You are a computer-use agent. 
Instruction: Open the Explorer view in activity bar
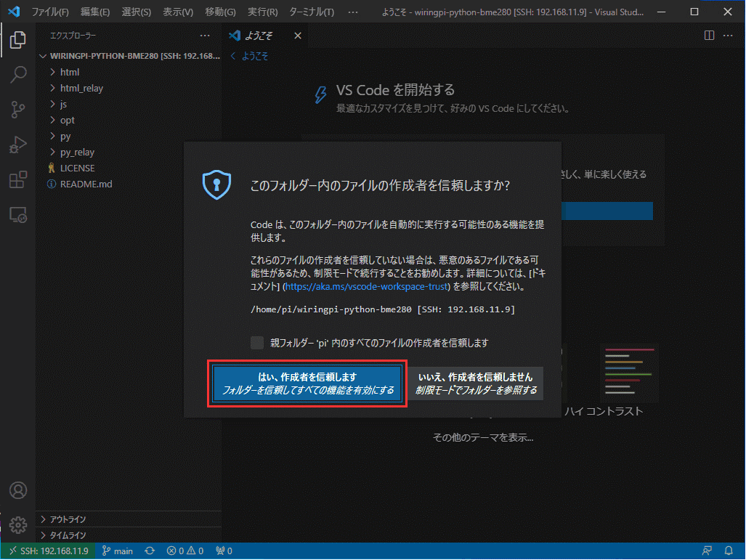pos(17,39)
